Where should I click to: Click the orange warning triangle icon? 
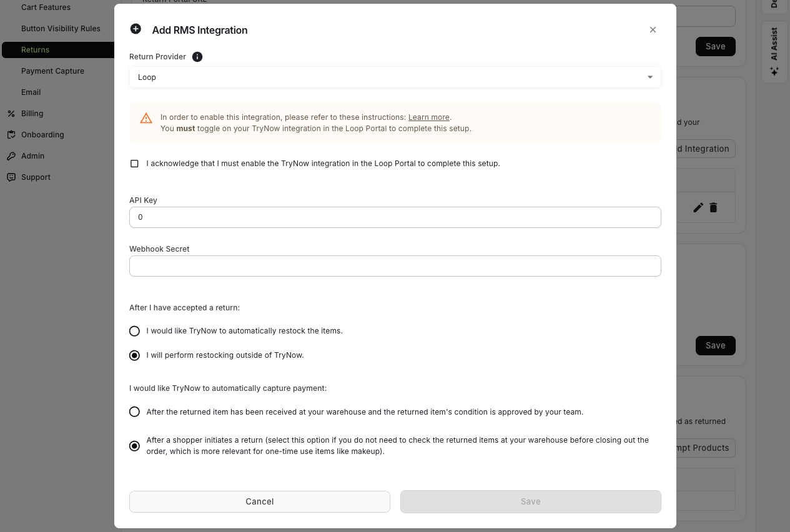tap(146, 118)
